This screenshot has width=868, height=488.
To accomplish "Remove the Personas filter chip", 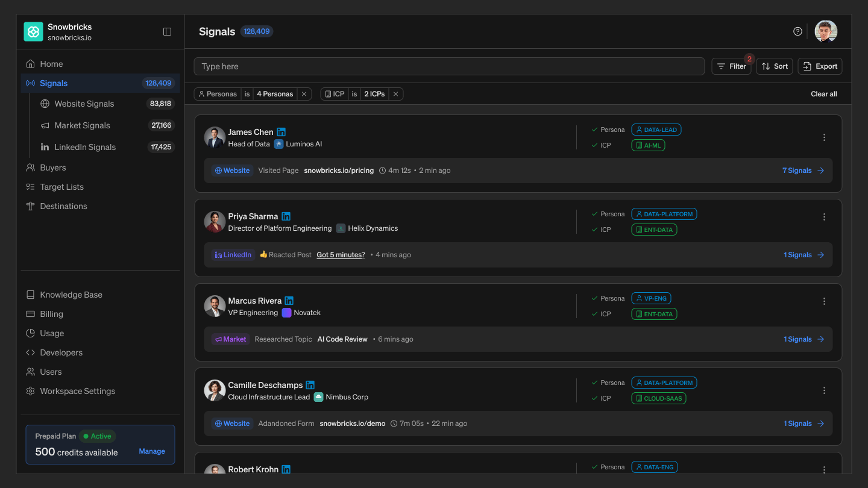I will [x=304, y=94].
